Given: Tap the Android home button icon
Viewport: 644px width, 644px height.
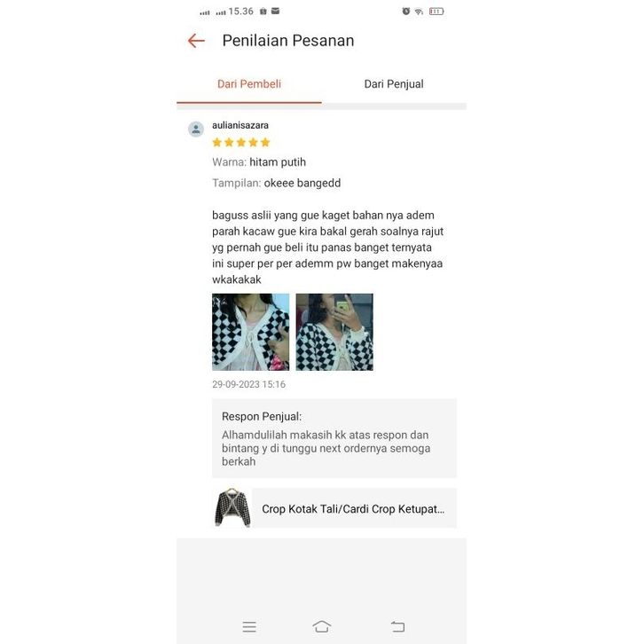Looking at the screenshot, I should 322,626.
